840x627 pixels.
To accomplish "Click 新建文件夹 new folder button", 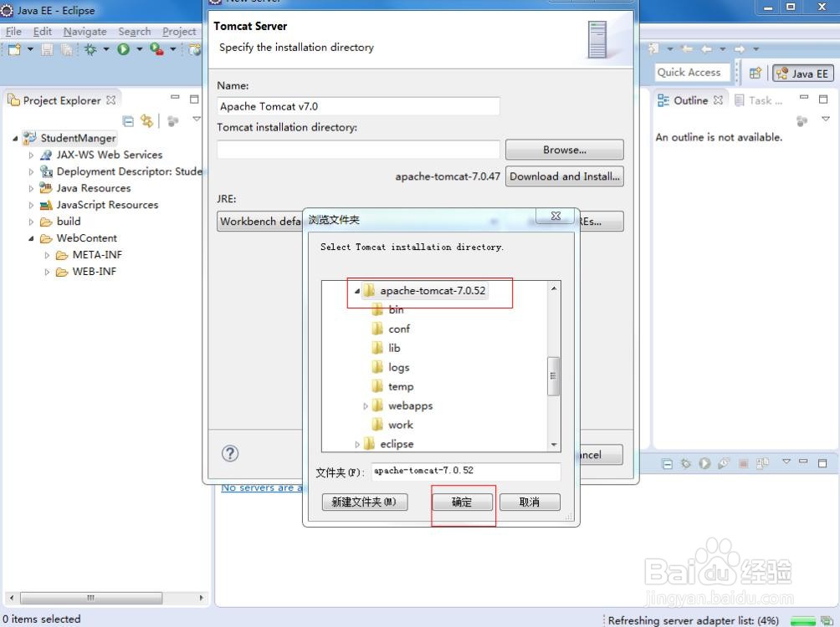I will tap(364, 502).
